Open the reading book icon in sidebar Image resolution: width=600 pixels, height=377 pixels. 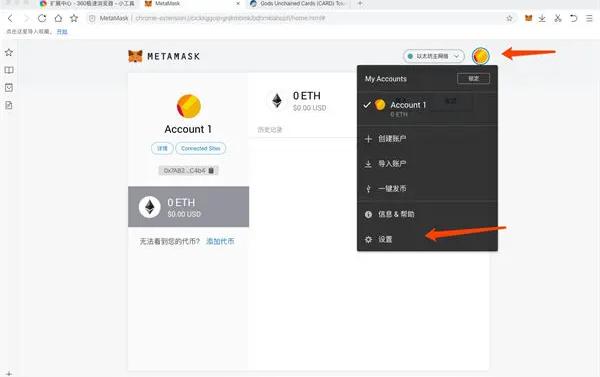pyautogui.click(x=9, y=70)
